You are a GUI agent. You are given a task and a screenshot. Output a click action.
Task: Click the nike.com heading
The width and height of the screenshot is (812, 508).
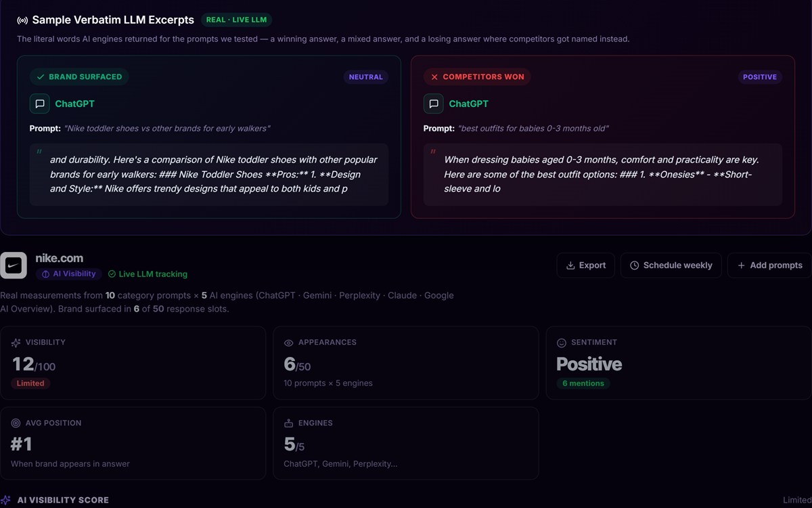60,258
